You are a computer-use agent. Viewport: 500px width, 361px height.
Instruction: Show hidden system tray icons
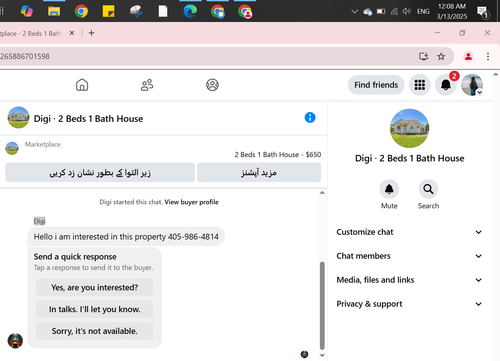(354, 12)
